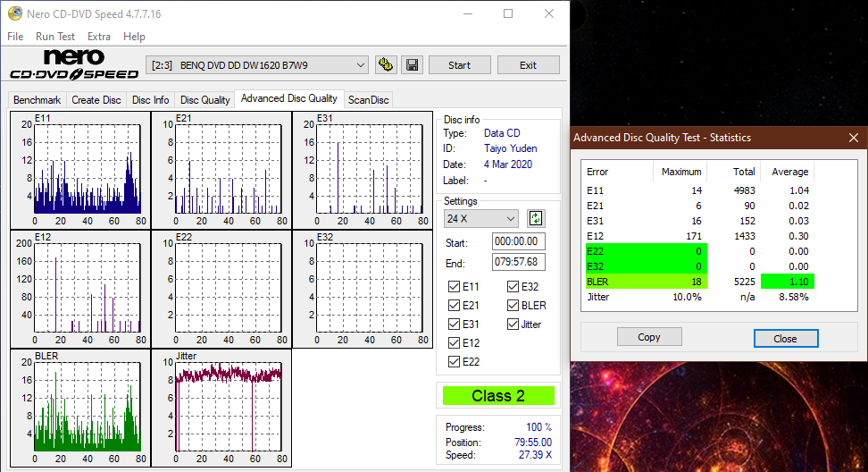
Task: Click the Start button
Action: tap(460, 65)
